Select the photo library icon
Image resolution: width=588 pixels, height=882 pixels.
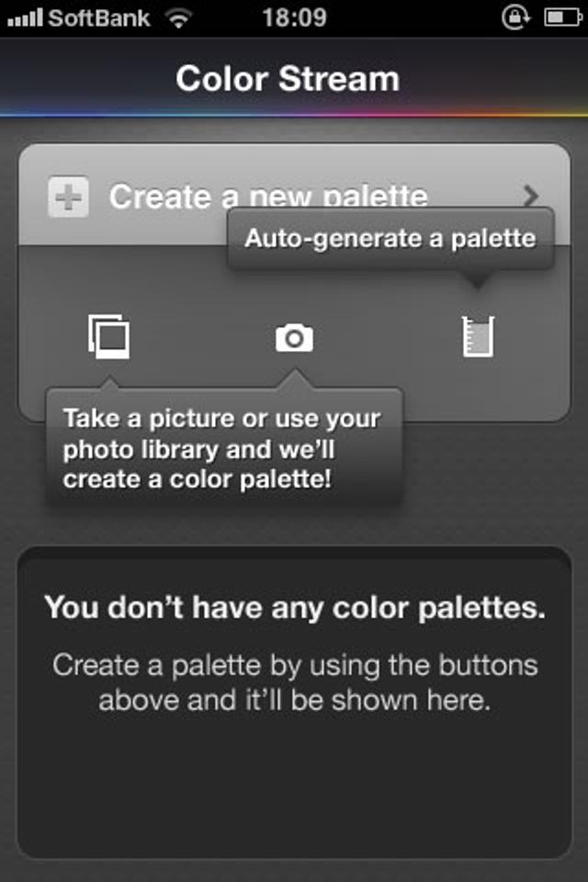(110, 338)
